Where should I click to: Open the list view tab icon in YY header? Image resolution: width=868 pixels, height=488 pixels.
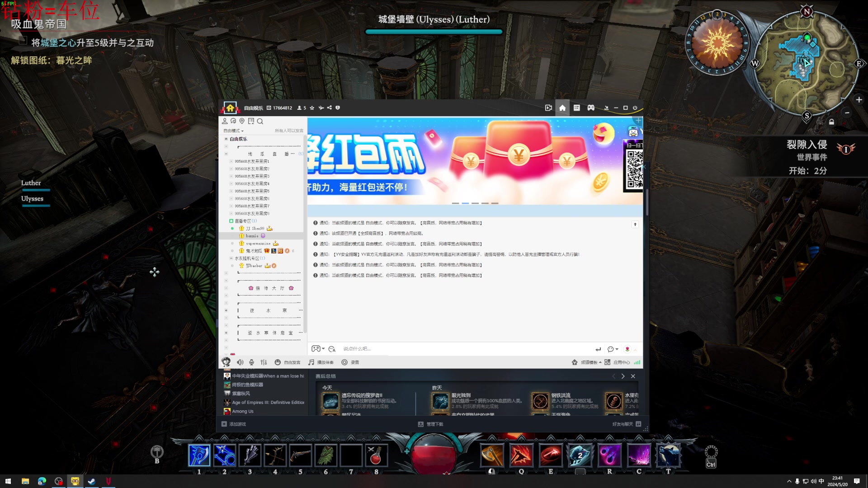pyautogui.click(x=577, y=108)
